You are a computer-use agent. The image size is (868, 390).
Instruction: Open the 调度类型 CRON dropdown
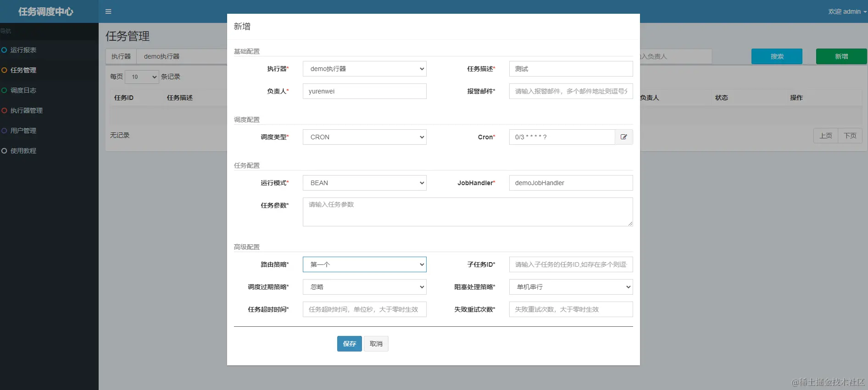(x=365, y=137)
